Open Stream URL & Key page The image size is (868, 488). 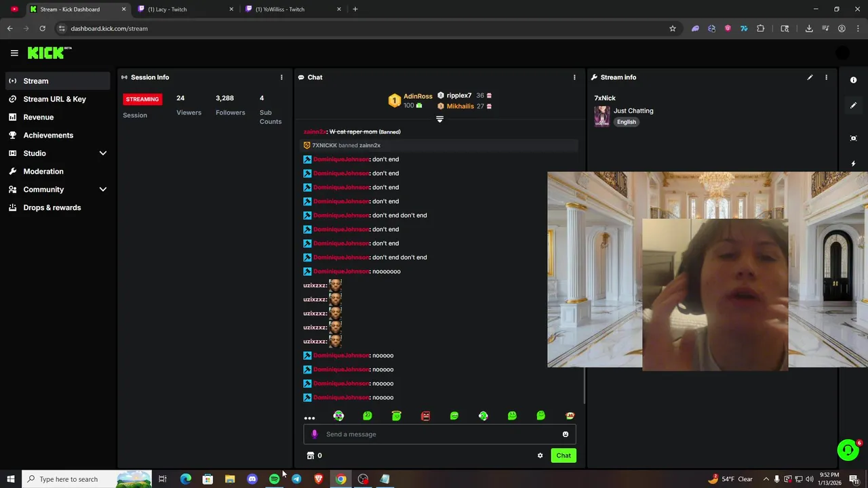[x=58, y=99]
